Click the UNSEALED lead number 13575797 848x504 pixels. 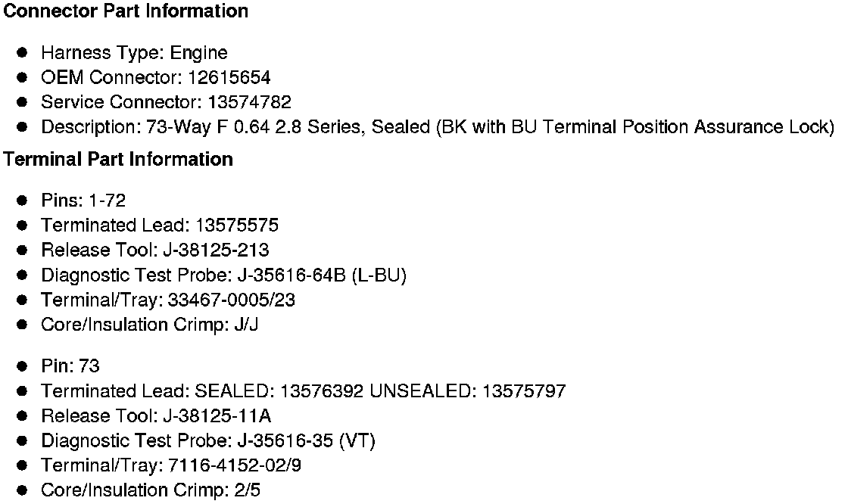click(524, 391)
